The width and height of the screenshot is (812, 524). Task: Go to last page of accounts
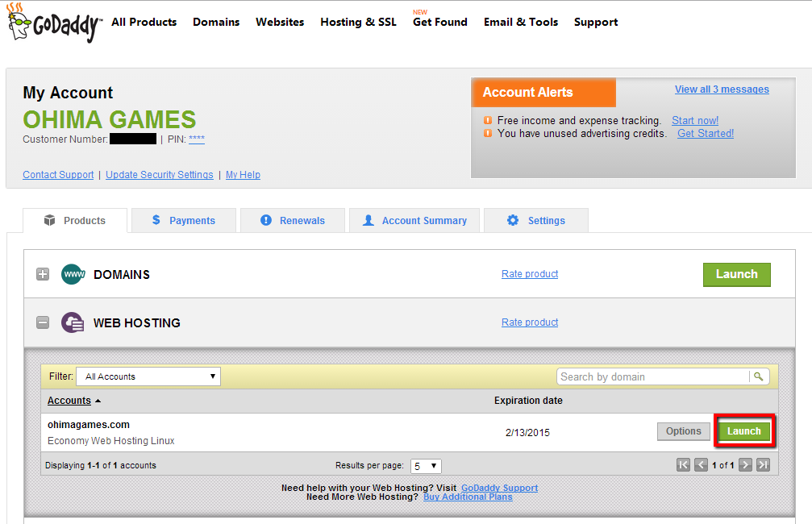coord(763,465)
